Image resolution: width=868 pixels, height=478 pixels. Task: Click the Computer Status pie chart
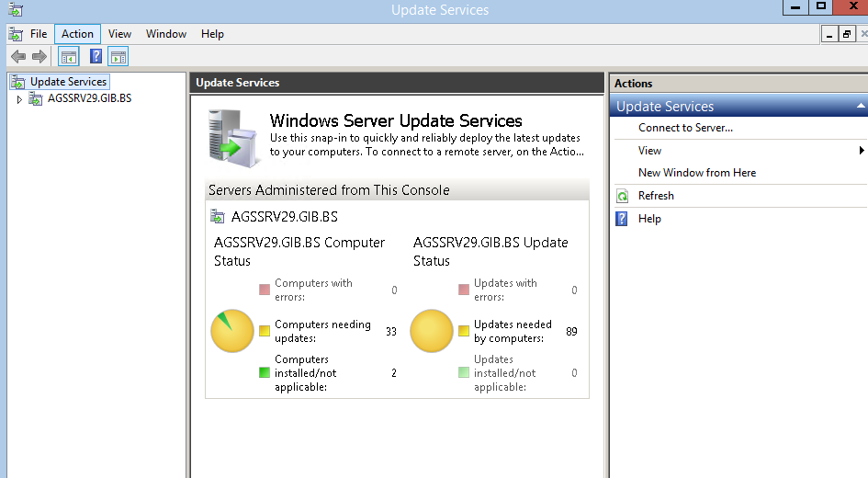click(232, 331)
